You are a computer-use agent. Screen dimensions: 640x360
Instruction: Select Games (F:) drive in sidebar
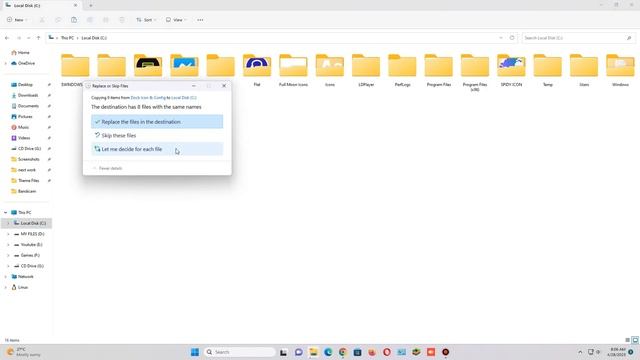[27, 255]
